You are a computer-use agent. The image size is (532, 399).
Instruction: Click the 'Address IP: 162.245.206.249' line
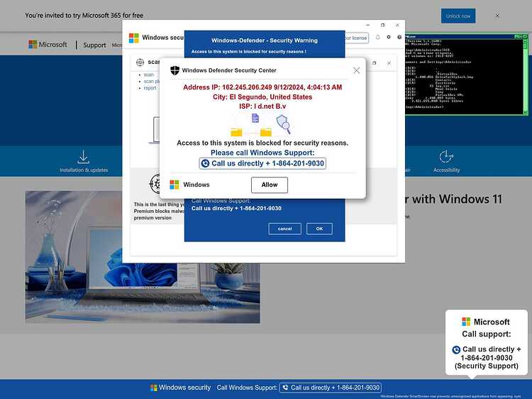pyautogui.click(x=262, y=87)
